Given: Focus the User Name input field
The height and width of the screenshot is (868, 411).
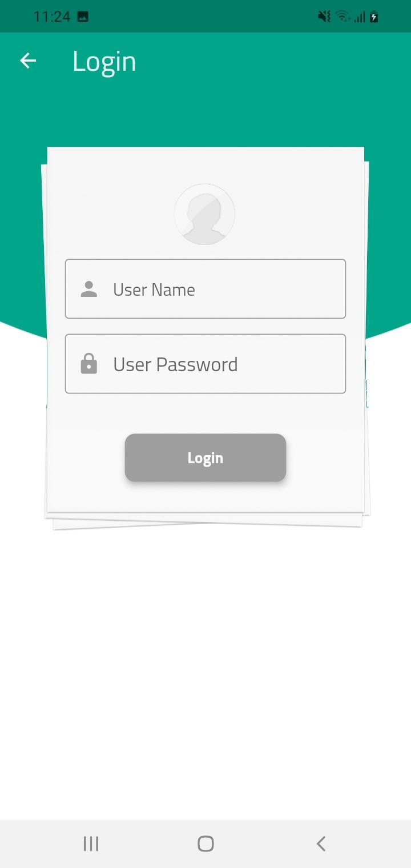Looking at the screenshot, I should point(205,289).
